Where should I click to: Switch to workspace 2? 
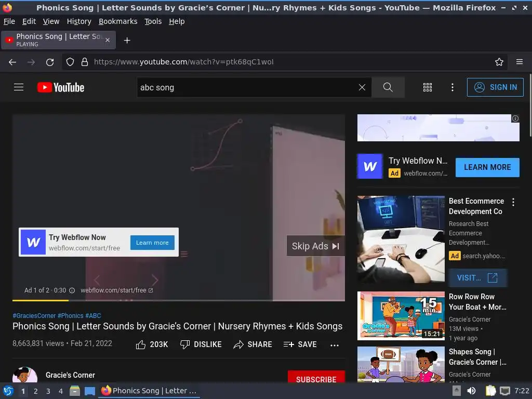pos(36,391)
